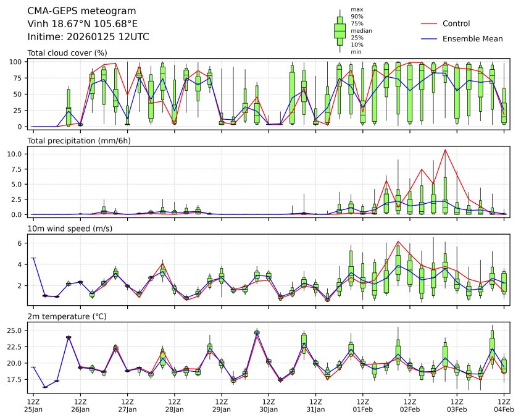
Task: Select the "Control" legend label
Action: [x=457, y=23]
